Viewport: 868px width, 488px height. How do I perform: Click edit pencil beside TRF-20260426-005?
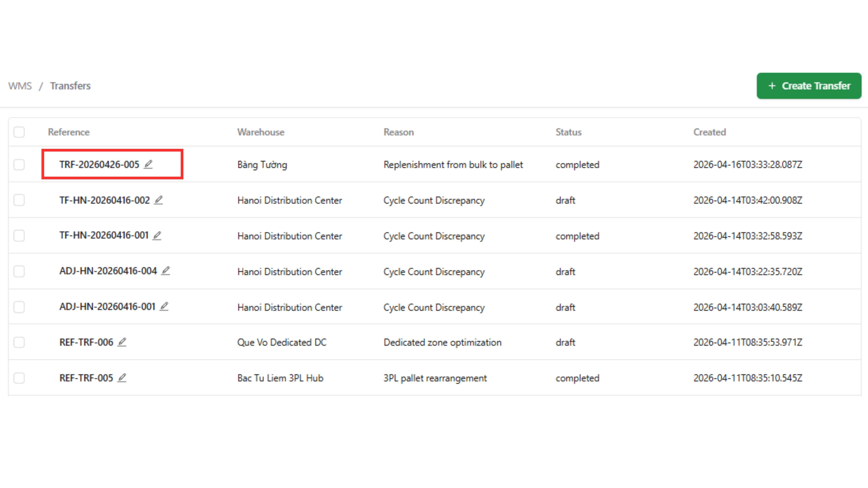tap(148, 164)
